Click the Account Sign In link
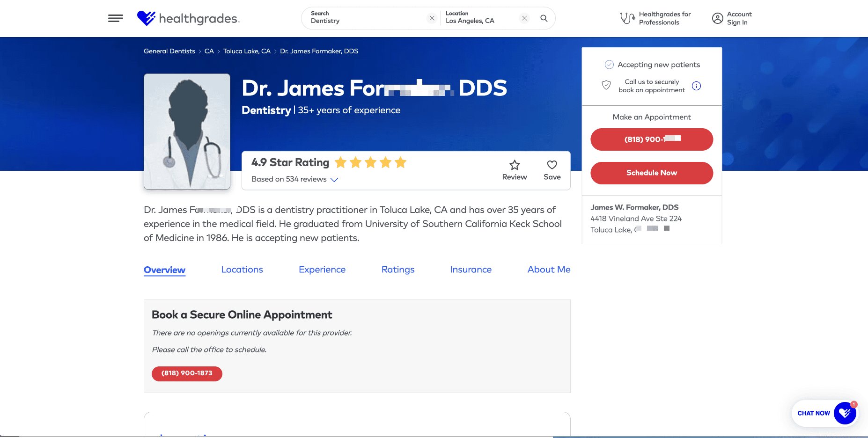This screenshot has height=438, width=868. 739,18
